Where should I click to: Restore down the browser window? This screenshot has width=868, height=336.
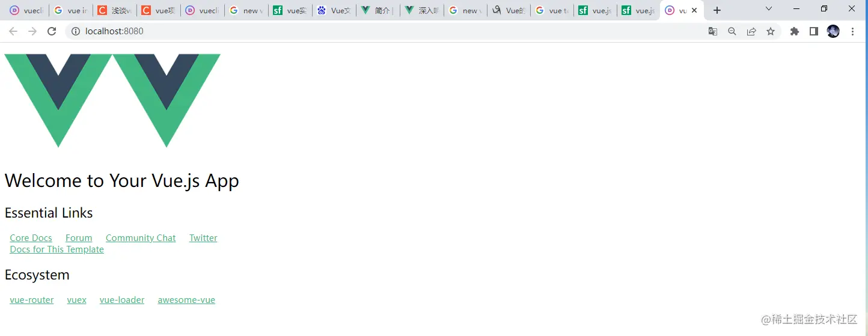(824, 8)
